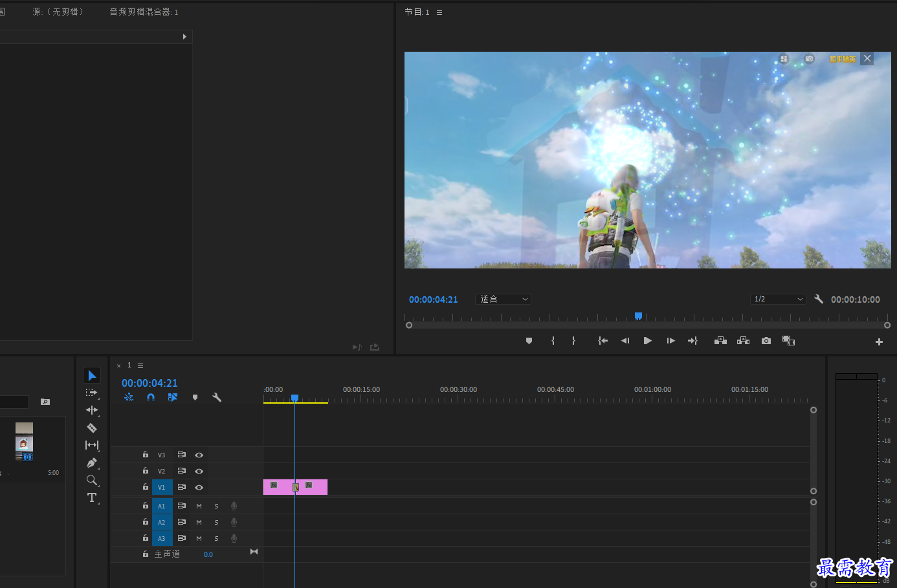The height and width of the screenshot is (588, 897).
Task: Switch to 源 (无剪辑) tab
Action: click(58, 12)
